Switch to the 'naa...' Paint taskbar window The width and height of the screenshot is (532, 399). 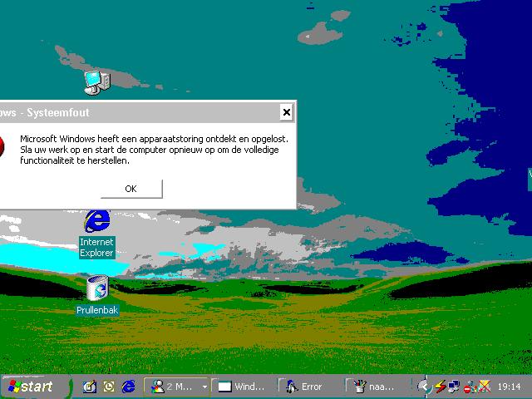tap(377, 387)
